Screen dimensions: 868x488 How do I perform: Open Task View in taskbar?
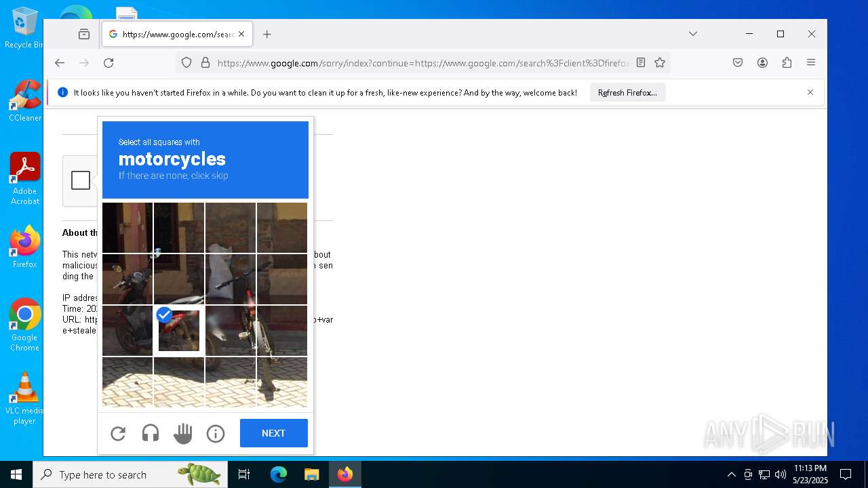tap(244, 474)
